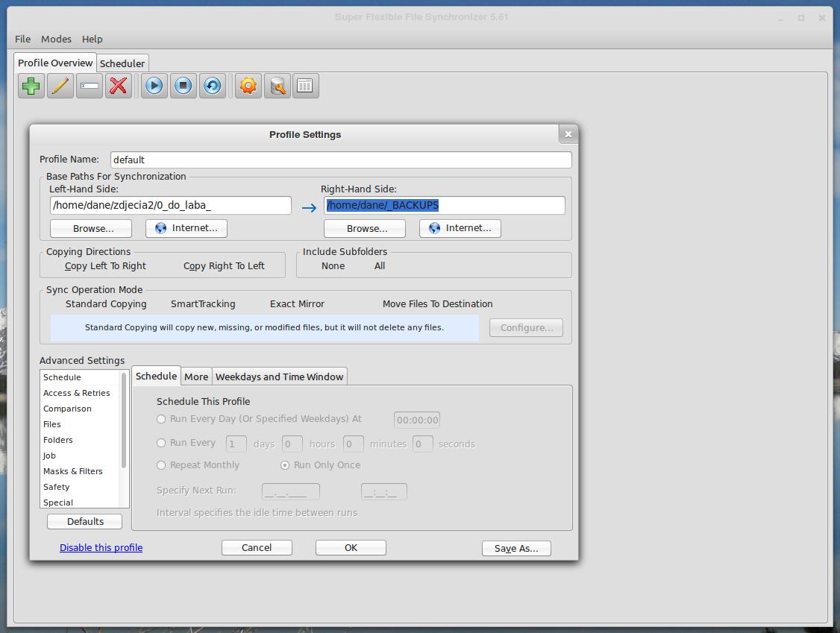Viewport: 840px width, 633px height.
Task: Click the Profile Name input field
Action: coord(341,160)
